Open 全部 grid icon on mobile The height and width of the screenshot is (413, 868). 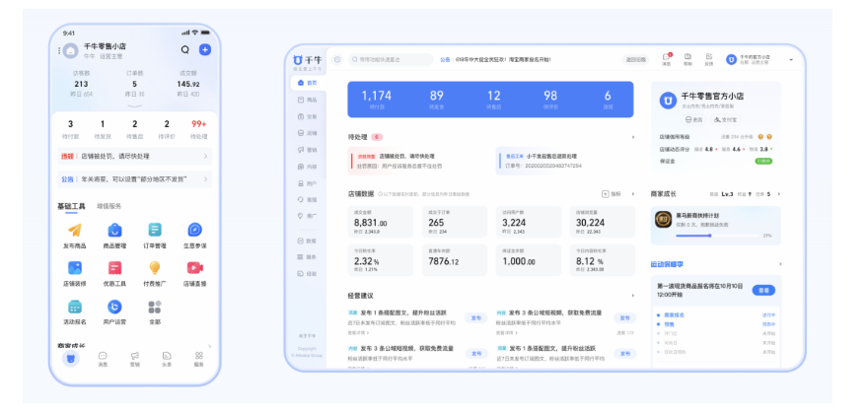point(155,307)
